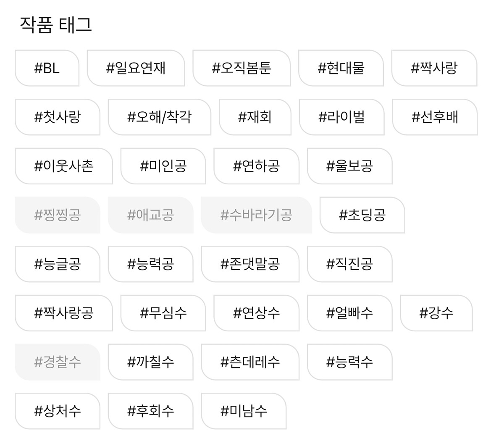Select the #울보공 tag

click(x=349, y=166)
